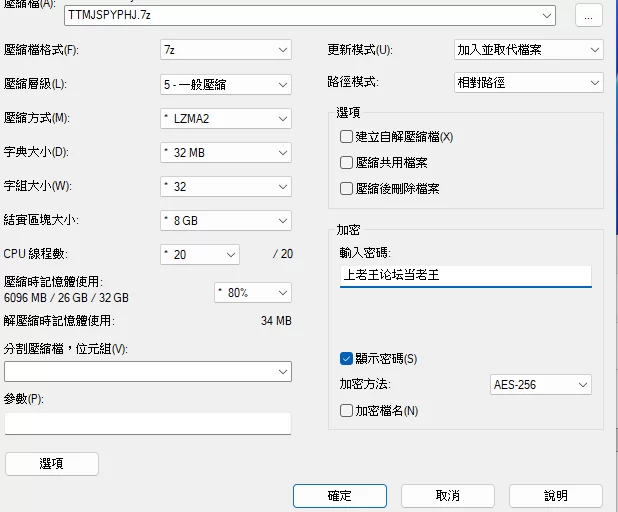The image size is (618, 512).
Task: Select the 加密方法 AES-256 dropdown
Action: [x=541, y=384]
